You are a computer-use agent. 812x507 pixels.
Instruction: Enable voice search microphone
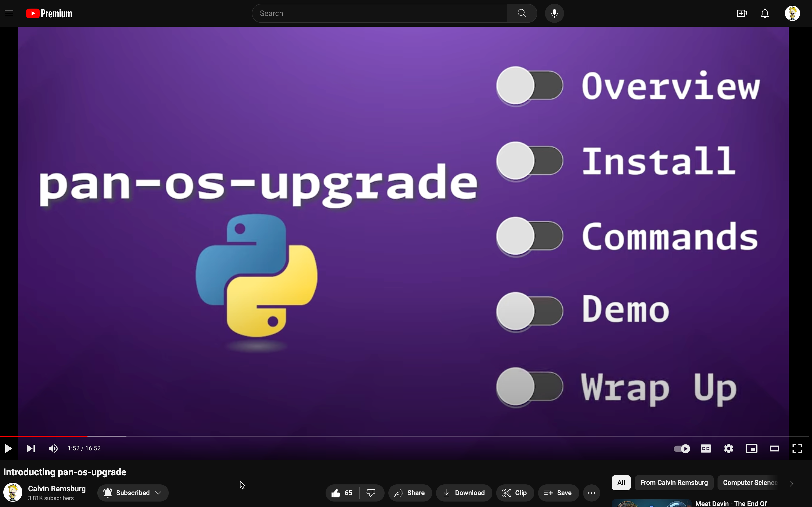[553, 13]
